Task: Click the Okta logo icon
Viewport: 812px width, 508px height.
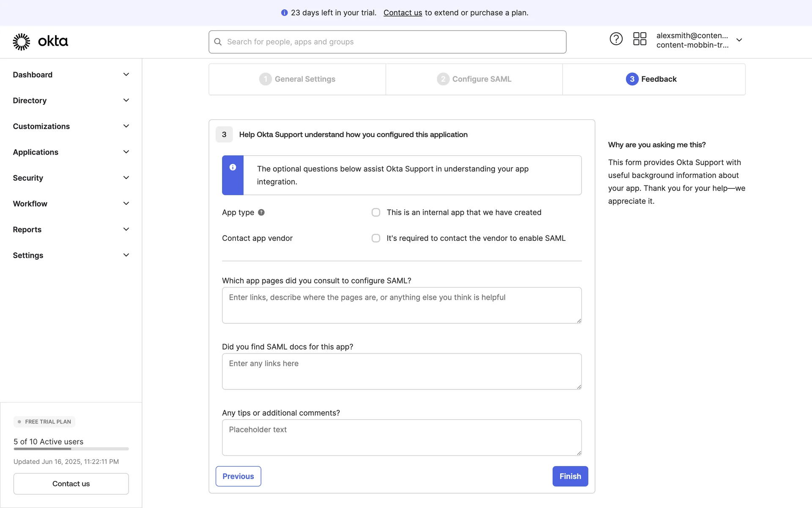Action: pos(22,41)
